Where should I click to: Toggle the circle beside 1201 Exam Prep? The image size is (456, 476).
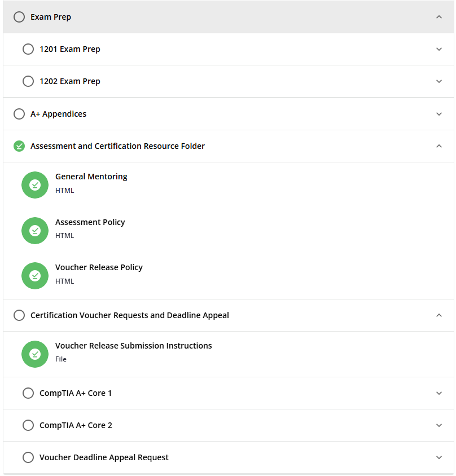pos(28,49)
